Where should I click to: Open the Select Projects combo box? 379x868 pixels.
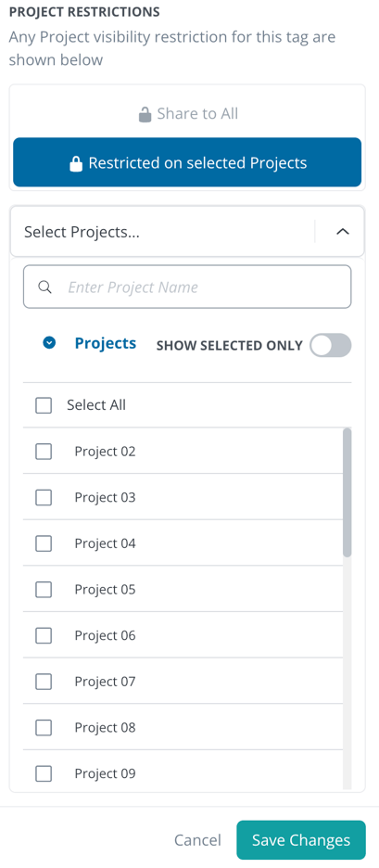pyautogui.click(x=187, y=232)
